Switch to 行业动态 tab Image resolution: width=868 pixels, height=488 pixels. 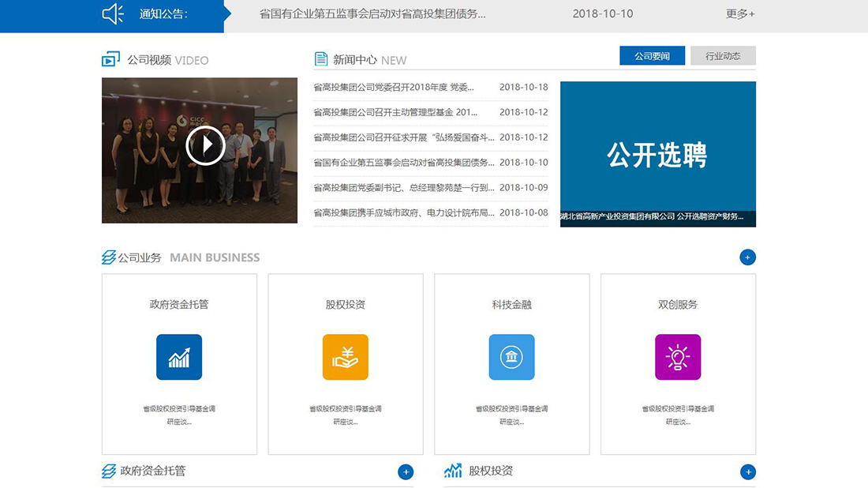[723, 55]
